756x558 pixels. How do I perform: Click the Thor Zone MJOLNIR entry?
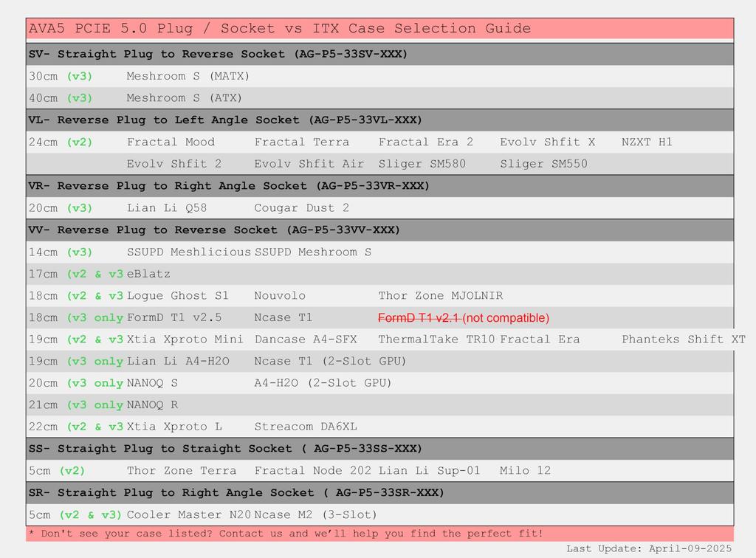tap(440, 295)
